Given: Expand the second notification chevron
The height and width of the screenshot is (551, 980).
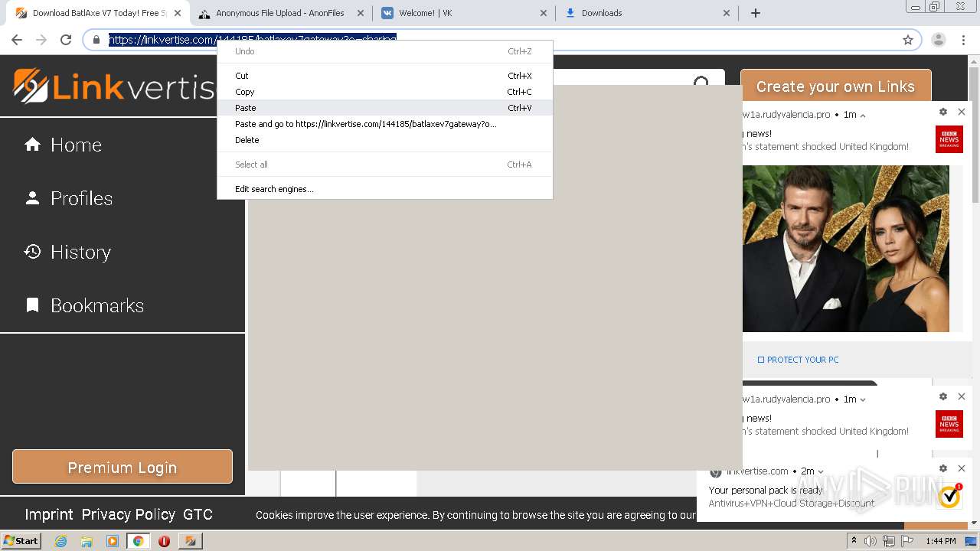Looking at the screenshot, I should (x=863, y=399).
